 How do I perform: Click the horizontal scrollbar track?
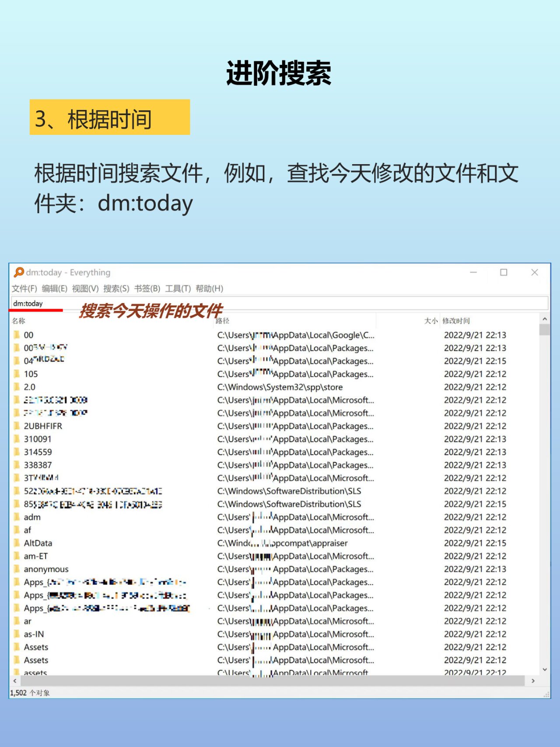point(272,681)
